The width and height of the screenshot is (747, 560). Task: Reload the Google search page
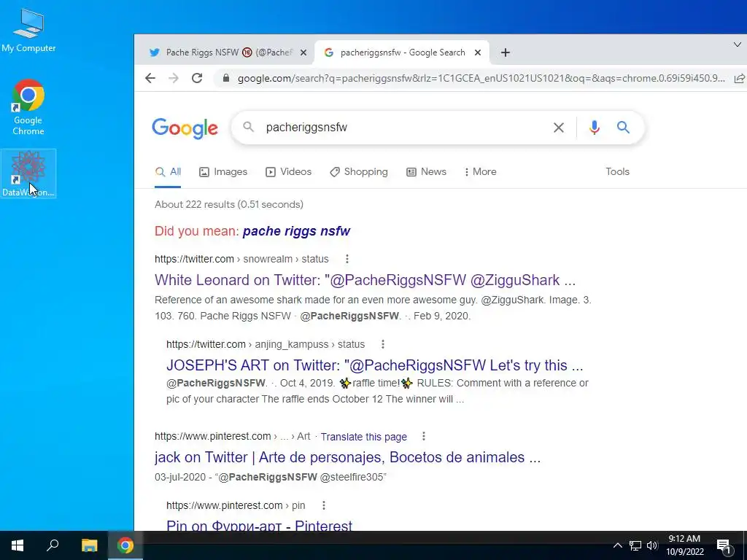pyautogui.click(x=197, y=78)
